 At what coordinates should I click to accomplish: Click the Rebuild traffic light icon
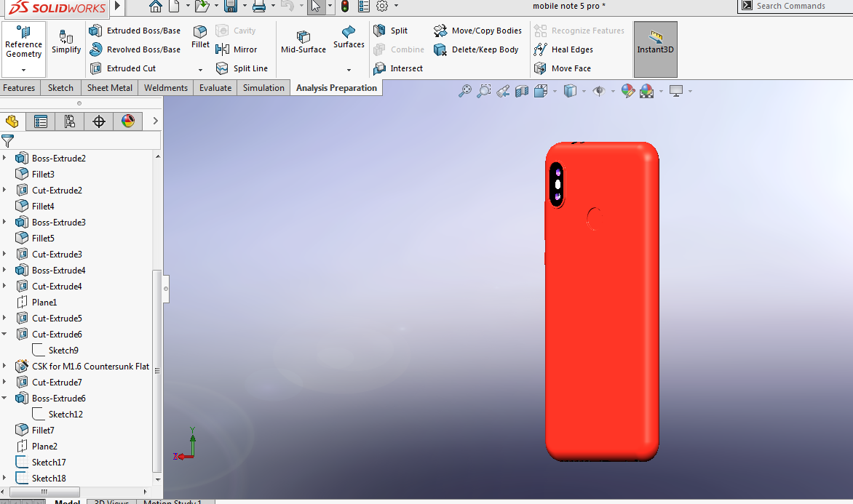pos(345,6)
